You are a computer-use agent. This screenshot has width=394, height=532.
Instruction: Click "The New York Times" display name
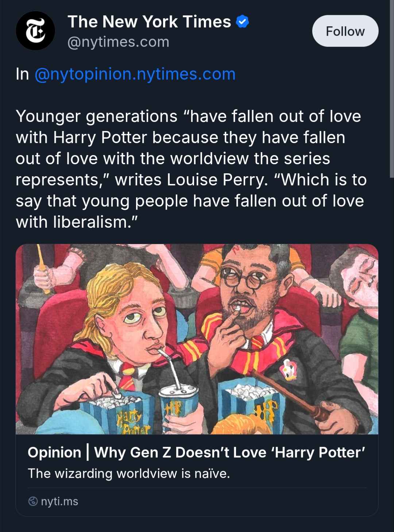(x=149, y=22)
